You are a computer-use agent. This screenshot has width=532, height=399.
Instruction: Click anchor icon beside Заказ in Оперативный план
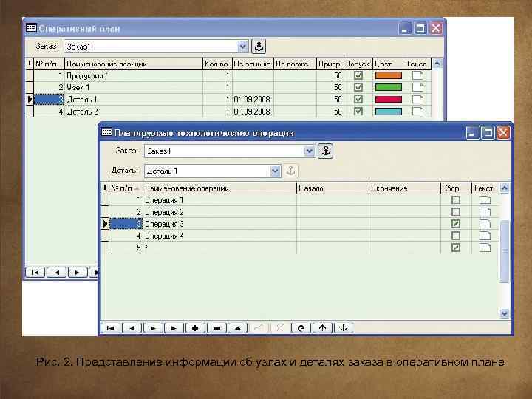[259, 46]
